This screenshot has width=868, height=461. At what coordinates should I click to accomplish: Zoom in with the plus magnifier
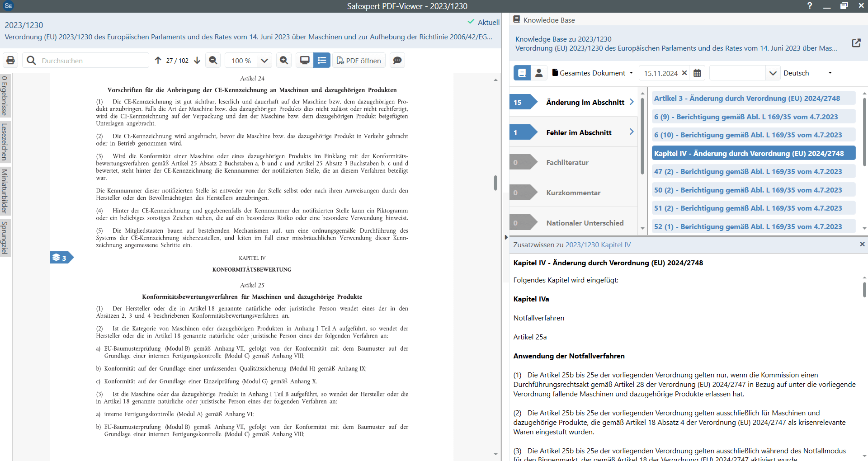point(284,61)
